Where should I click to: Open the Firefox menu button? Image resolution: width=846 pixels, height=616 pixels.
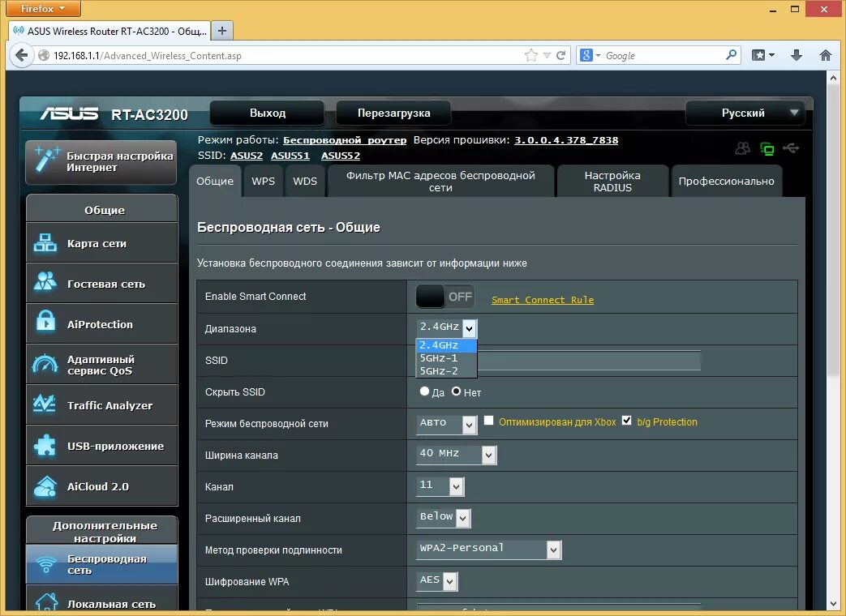point(43,8)
